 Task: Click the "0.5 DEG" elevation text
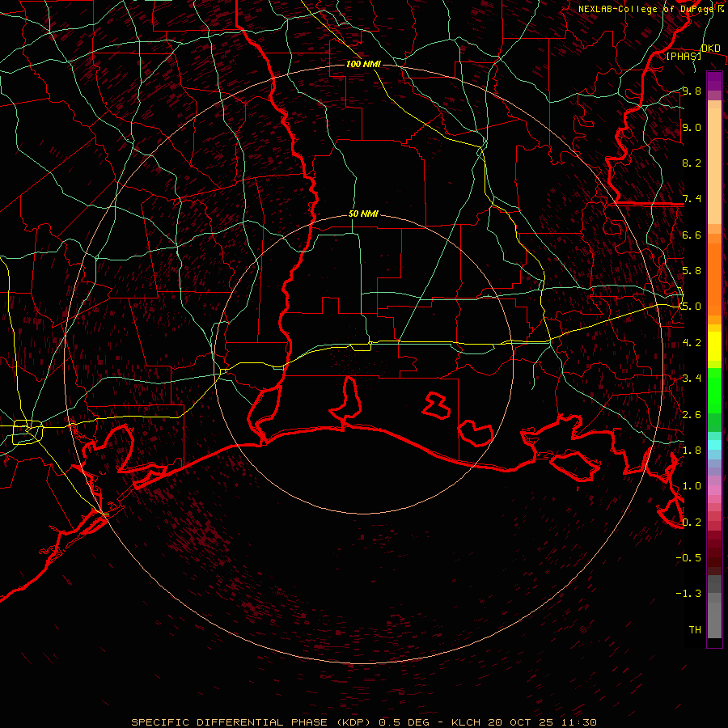pos(404,722)
